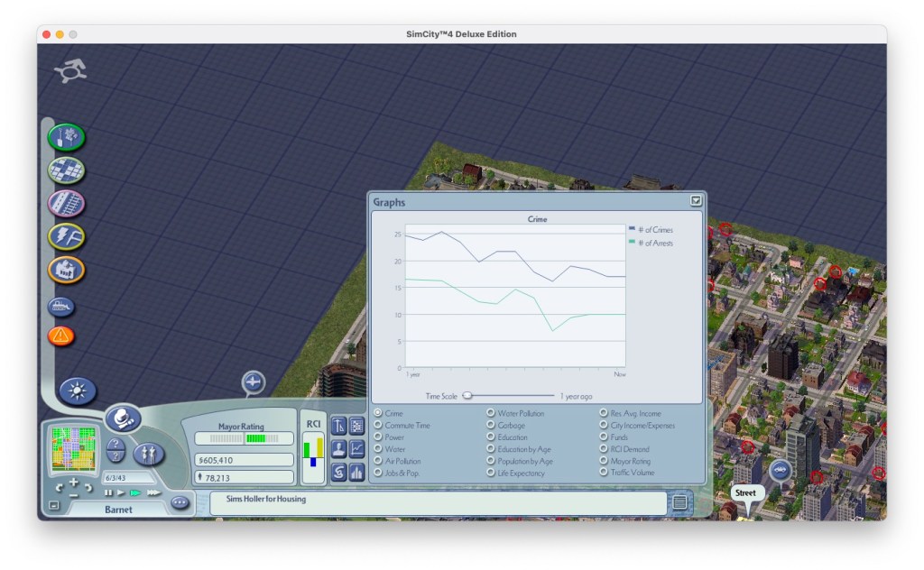
Task: Open the Landscaping tools menu
Action: [x=66, y=137]
